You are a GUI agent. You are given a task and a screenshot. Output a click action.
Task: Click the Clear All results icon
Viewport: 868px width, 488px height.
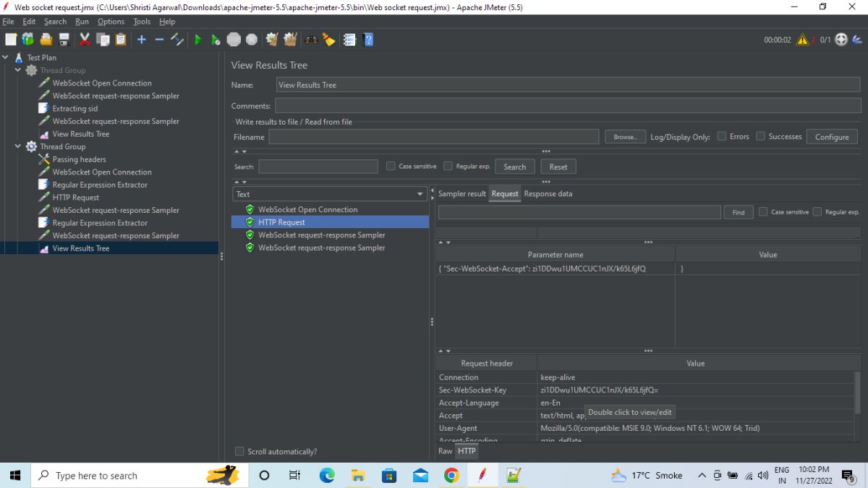pyautogui.click(x=290, y=40)
